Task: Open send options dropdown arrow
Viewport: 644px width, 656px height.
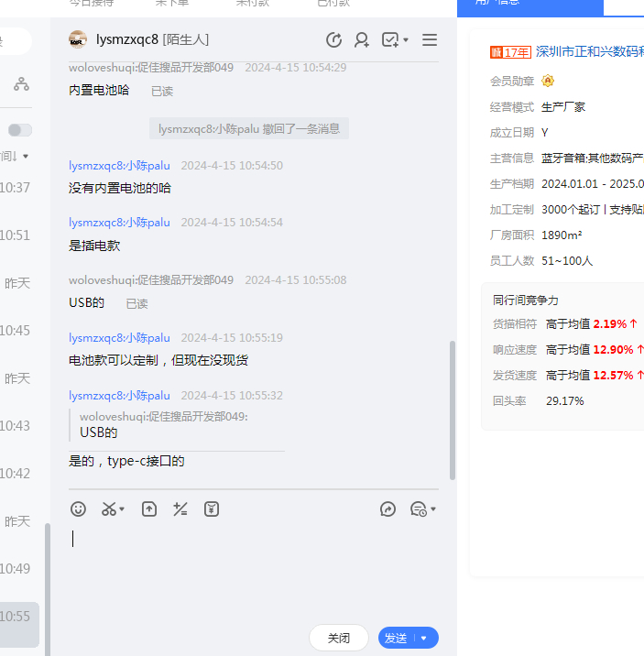Action: [424, 638]
